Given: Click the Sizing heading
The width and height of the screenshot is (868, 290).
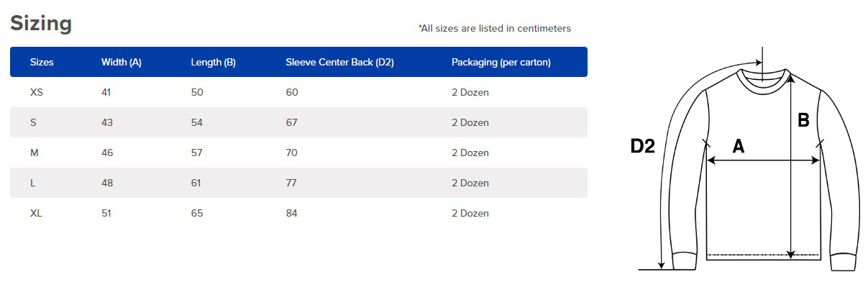Looking at the screenshot, I should click(41, 24).
